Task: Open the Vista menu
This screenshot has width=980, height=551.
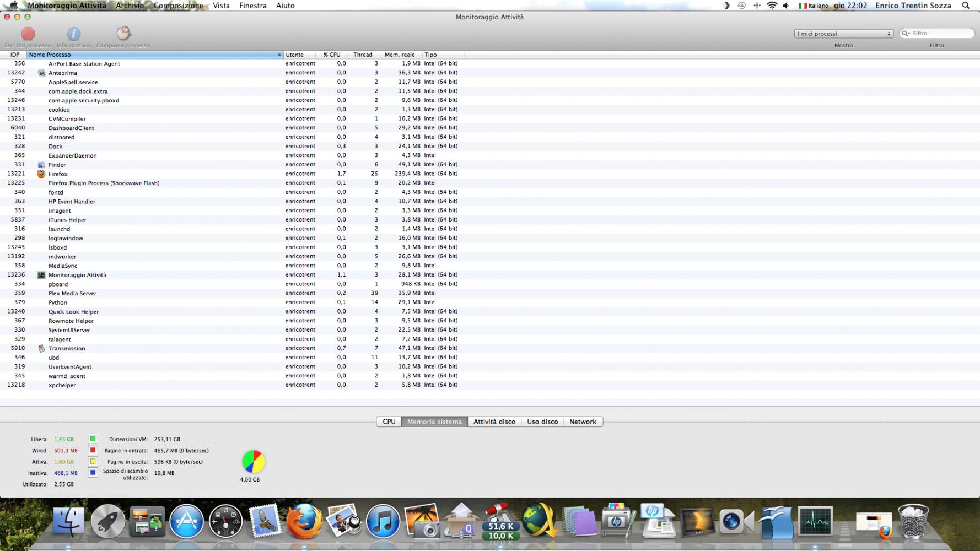Action: point(221,6)
